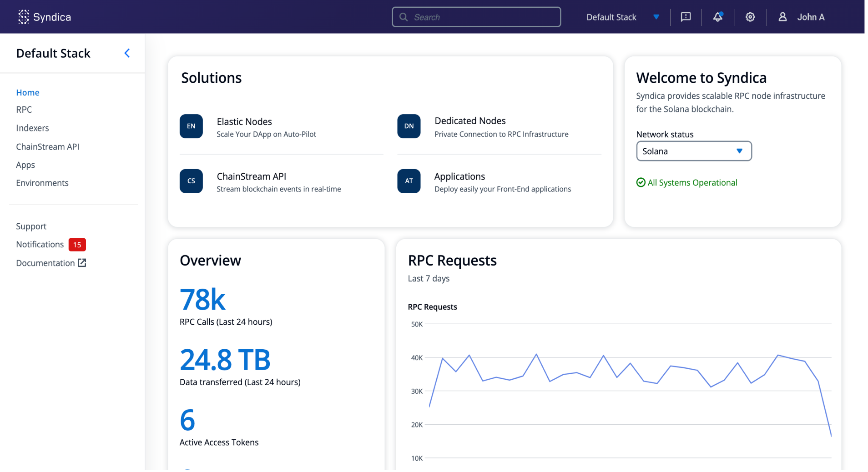Click the search magnifier icon
This screenshot has width=868, height=472.
pyautogui.click(x=404, y=17)
